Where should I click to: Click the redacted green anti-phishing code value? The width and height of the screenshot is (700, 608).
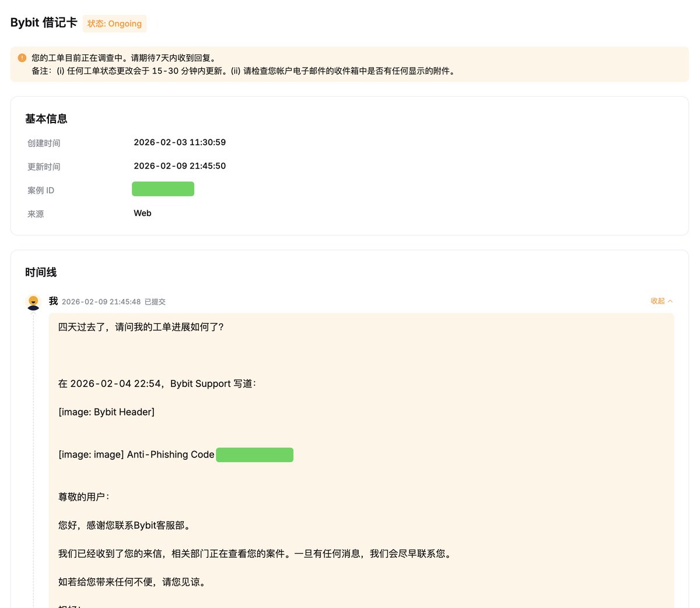point(254,455)
